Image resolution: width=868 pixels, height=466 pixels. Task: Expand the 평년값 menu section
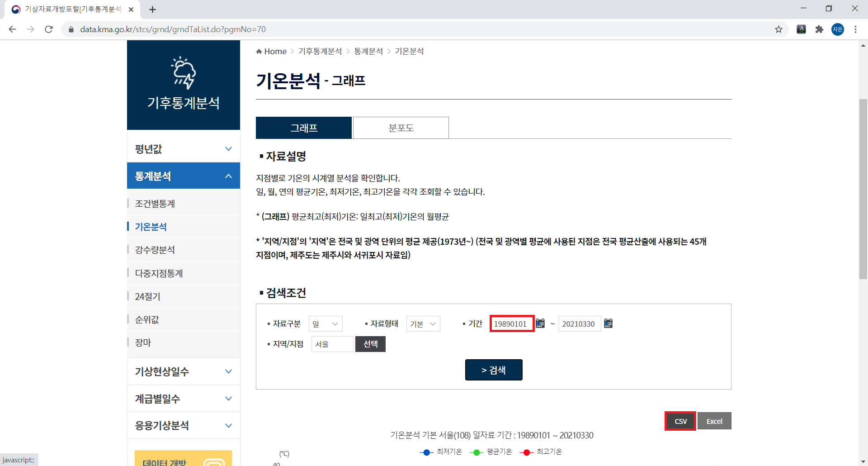point(184,149)
